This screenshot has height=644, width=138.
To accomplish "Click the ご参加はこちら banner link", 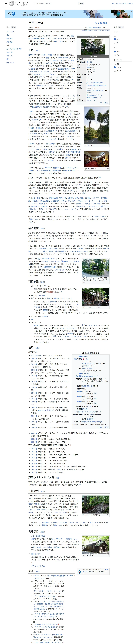I will [x=57, y=15].
